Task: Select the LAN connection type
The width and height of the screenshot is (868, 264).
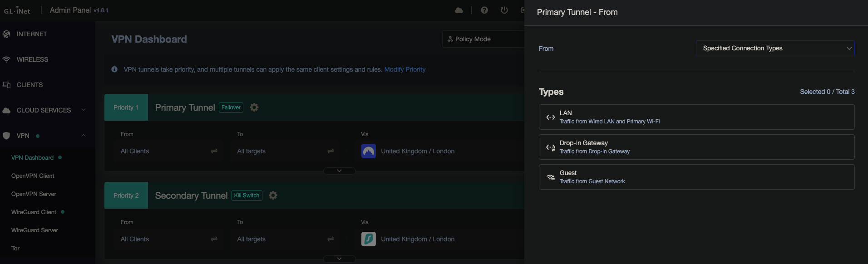Action: pos(696,117)
